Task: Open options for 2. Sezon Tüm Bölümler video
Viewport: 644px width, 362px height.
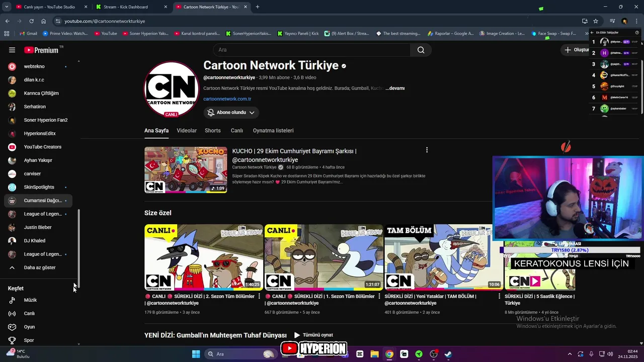Action: click(x=259, y=297)
